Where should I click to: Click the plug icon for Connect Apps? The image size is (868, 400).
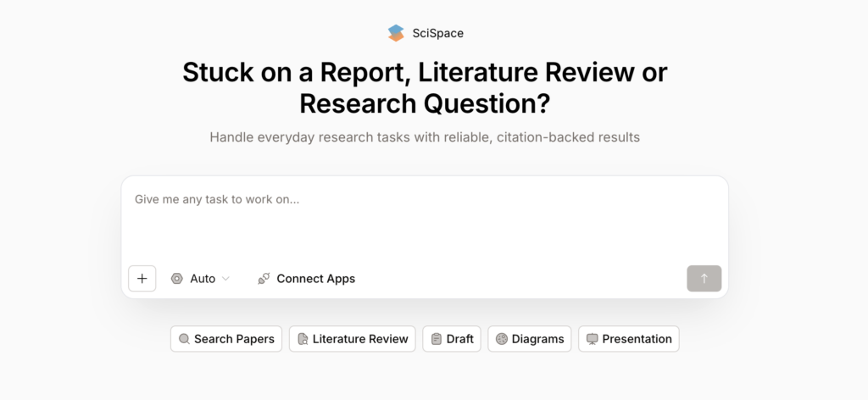[x=264, y=278]
